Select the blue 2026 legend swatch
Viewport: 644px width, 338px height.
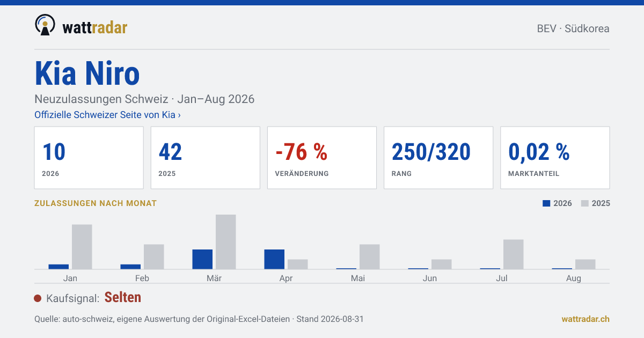[x=546, y=203]
